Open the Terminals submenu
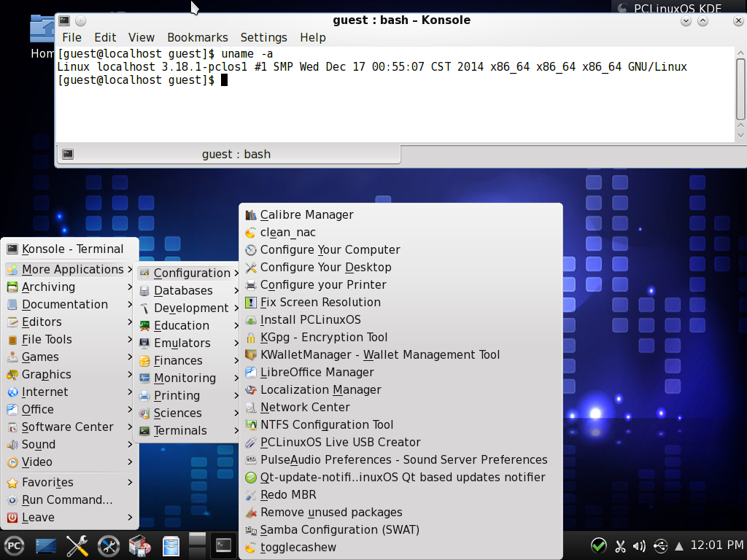 188,431
